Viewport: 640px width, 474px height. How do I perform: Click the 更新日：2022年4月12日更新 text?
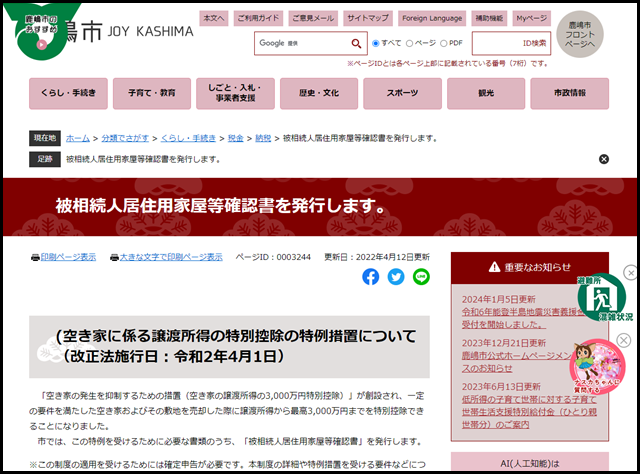[377, 257]
